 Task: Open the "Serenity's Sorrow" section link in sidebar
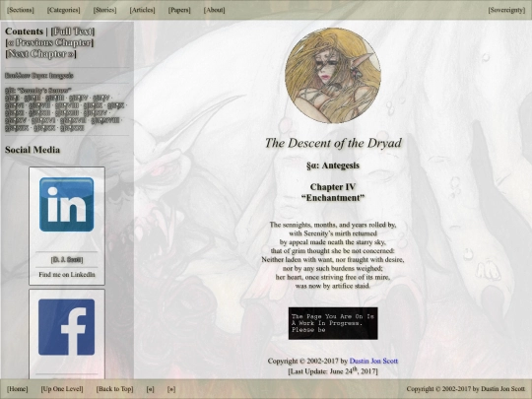coord(38,91)
